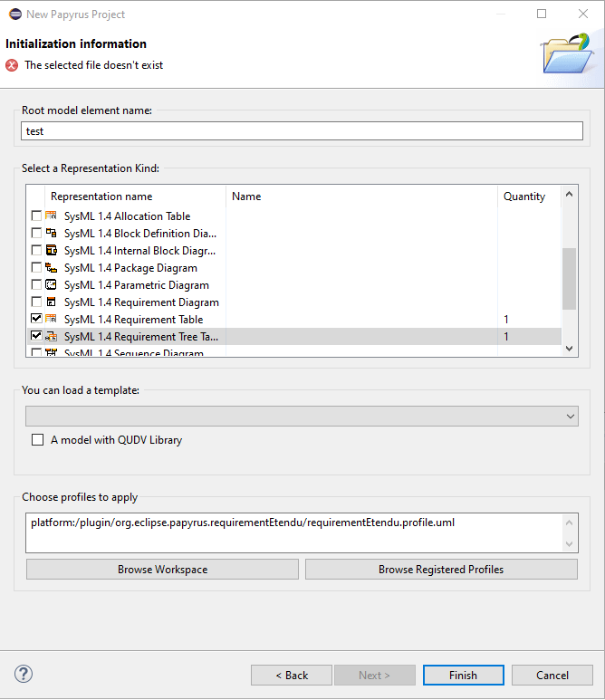
Task: Click quantity cell of Requirement Tree Table row
Action: point(529,337)
